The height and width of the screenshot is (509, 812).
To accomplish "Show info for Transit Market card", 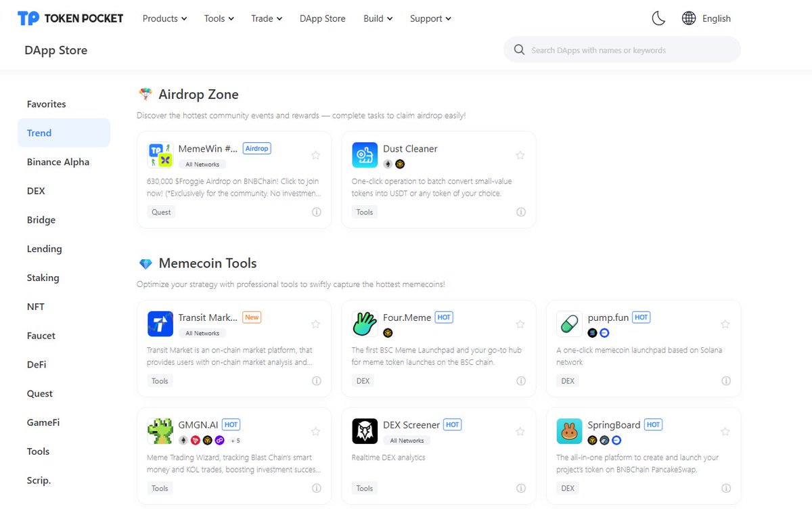I will coord(316,381).
